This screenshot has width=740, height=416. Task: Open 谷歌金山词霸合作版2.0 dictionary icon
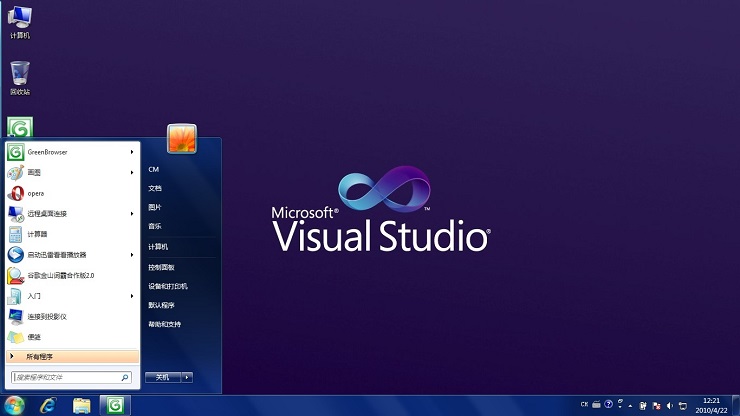15,275
